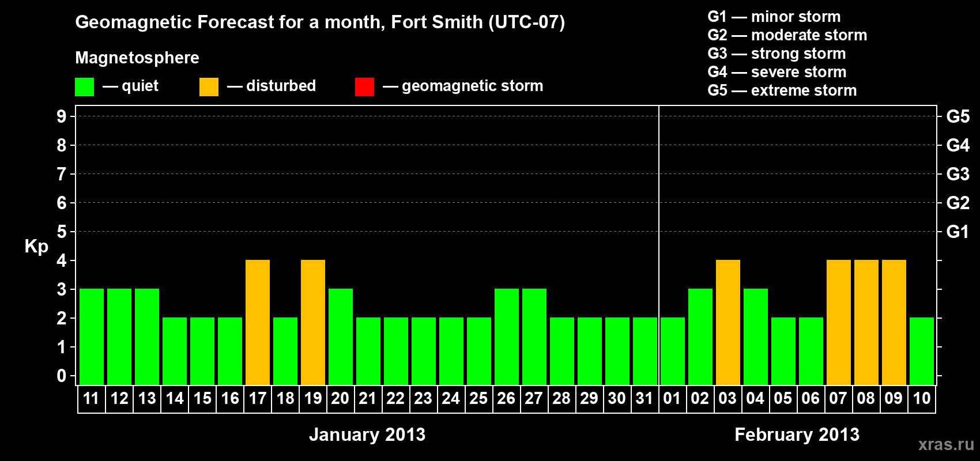Select the orange bar for January 19
The image size is (980, 461).
[313, 323]
